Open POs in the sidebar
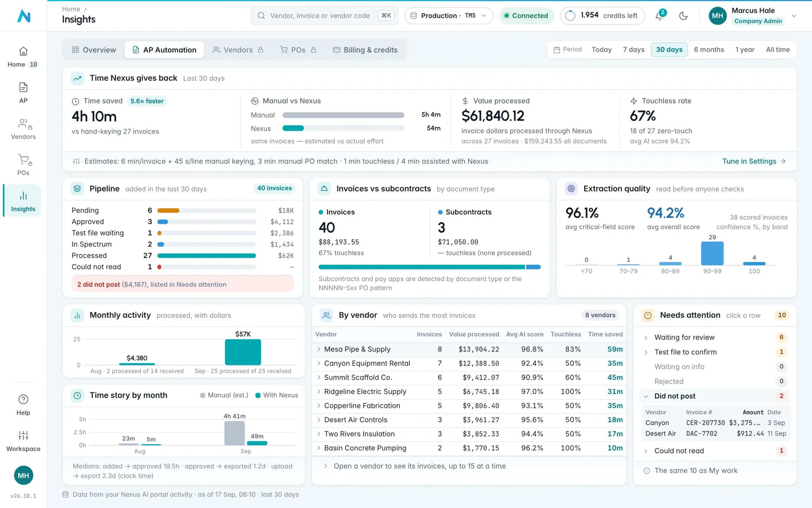Viewport: 812px width, 508px height. (23, 165)
